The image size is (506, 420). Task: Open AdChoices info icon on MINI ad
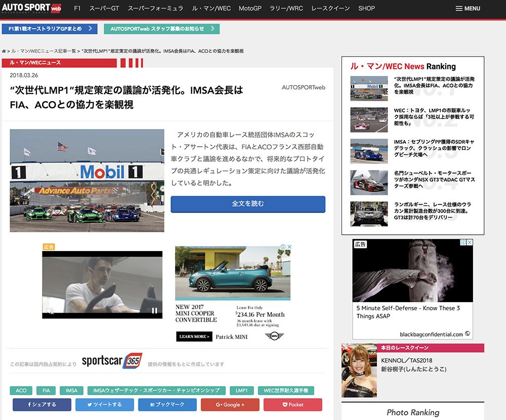pos(283,246)
